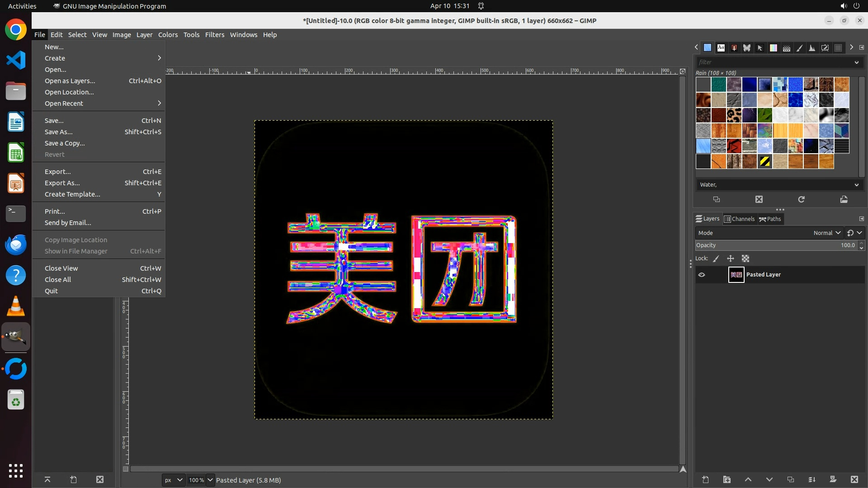868x488 pixels.
Task: Duplicate layer using bottom panel icon
Action: coord(790,479)
